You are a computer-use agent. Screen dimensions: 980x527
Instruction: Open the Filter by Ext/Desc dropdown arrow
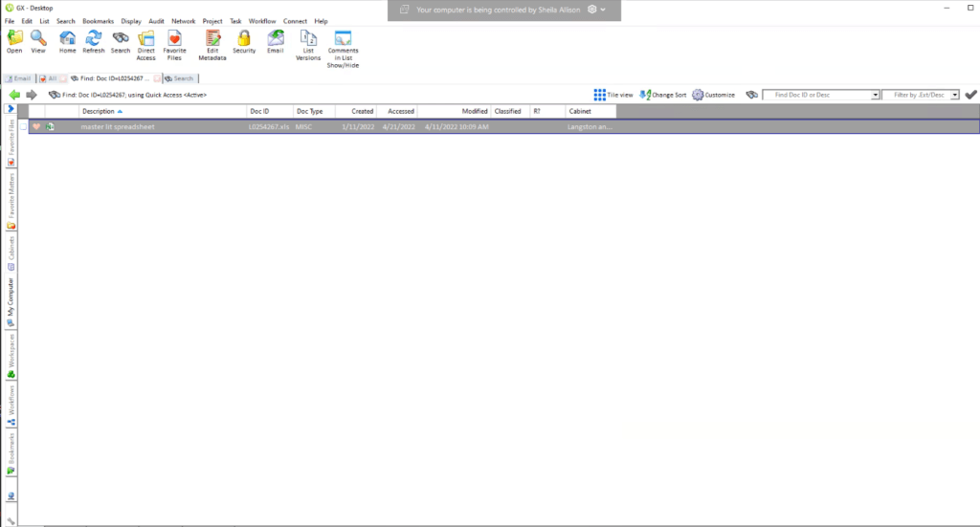(954, 95)
